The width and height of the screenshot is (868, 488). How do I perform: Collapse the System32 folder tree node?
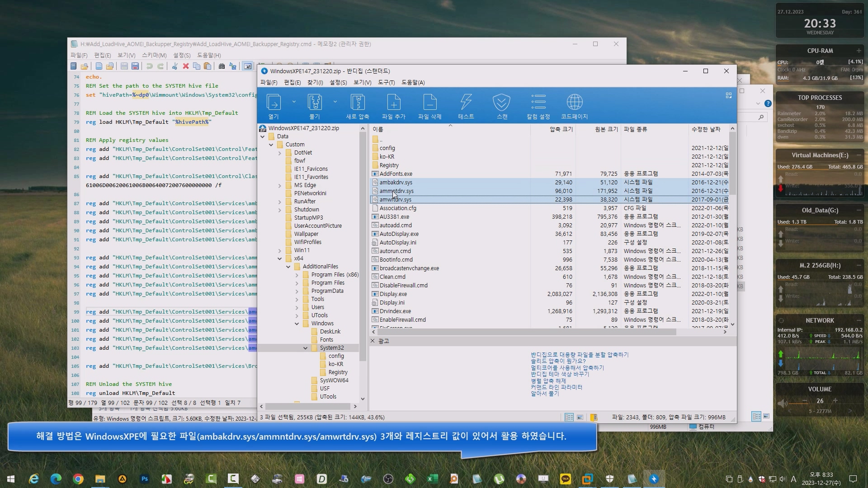point(305,348)
